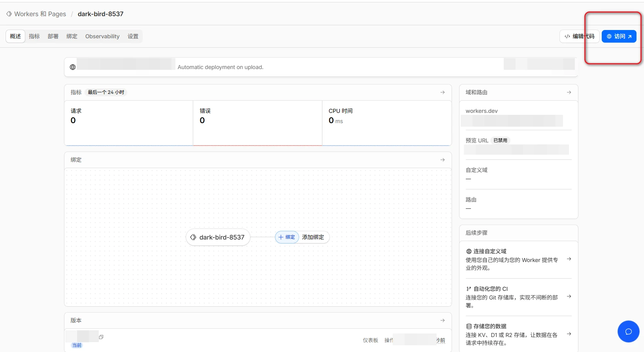Click the arrow icon in 域和路由 header
The width and height of the screenshot is (644, 352).
point(569,92)
